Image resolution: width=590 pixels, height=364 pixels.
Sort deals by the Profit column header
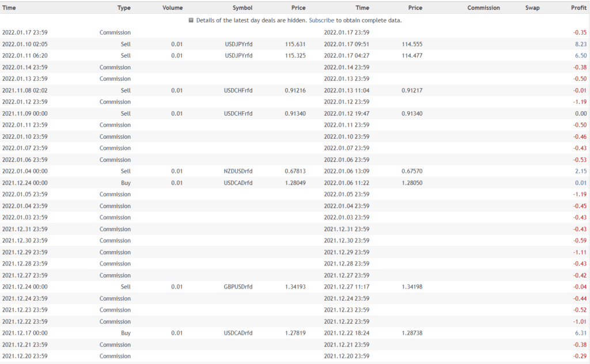pos(578,8)
